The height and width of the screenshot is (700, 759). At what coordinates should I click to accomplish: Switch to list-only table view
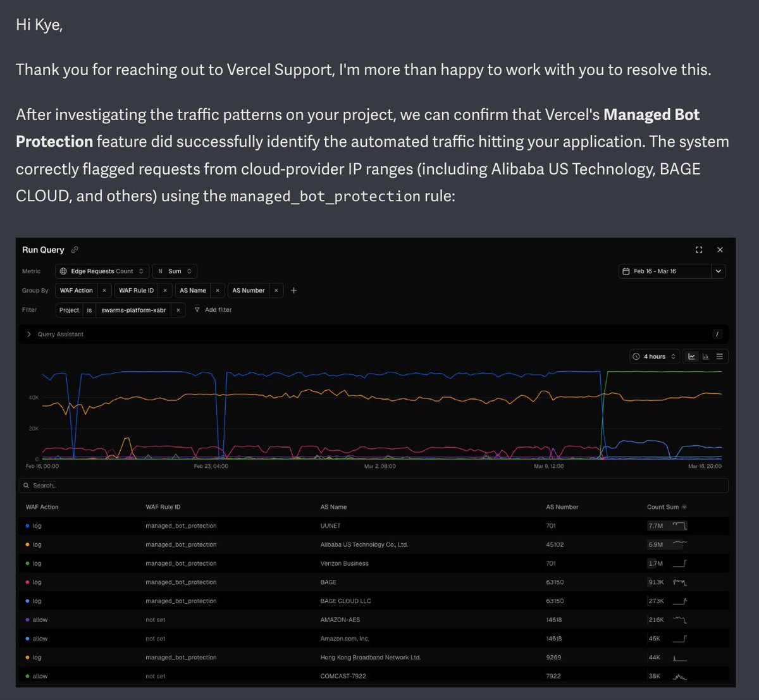(x=720, y=357)
